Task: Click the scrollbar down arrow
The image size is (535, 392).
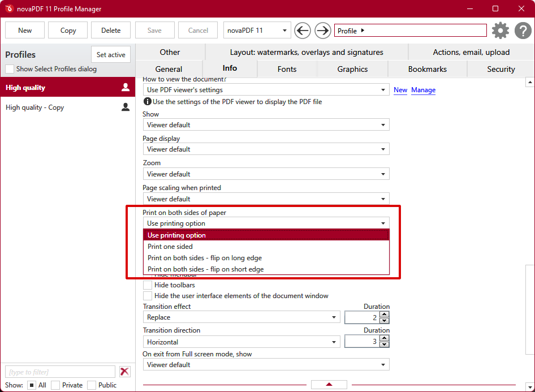Action: click(x=530, y=387)
